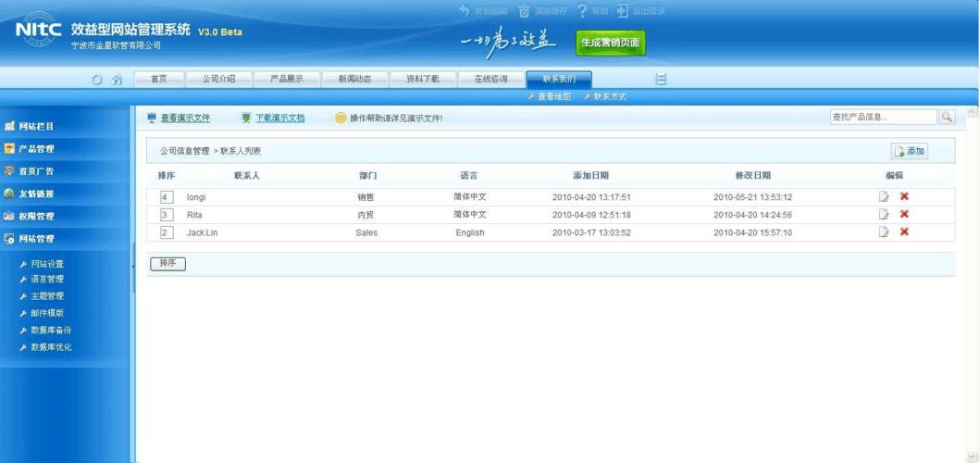Viewport: 980px width, 463px height.
Task: Click the sort order field for longi
Action: tap(167, 197)
